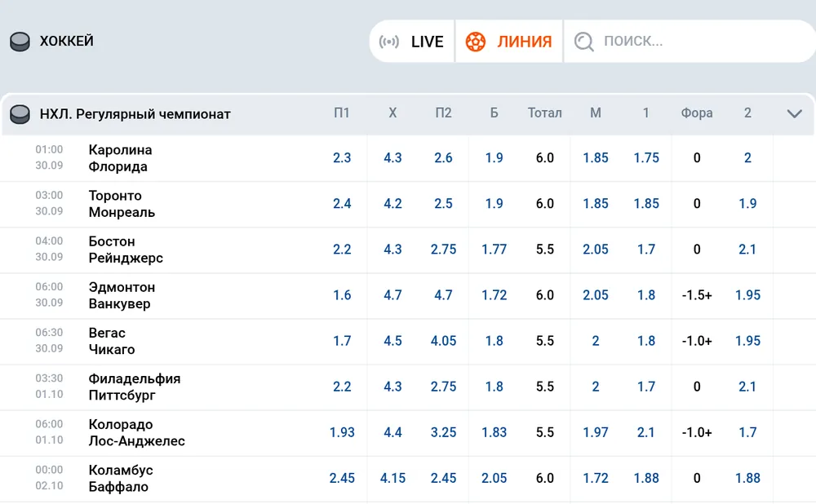The height and width of the screenshot is (504, 816).
Task: Click the orange soccer ball icon
Action: pos(475,42)
